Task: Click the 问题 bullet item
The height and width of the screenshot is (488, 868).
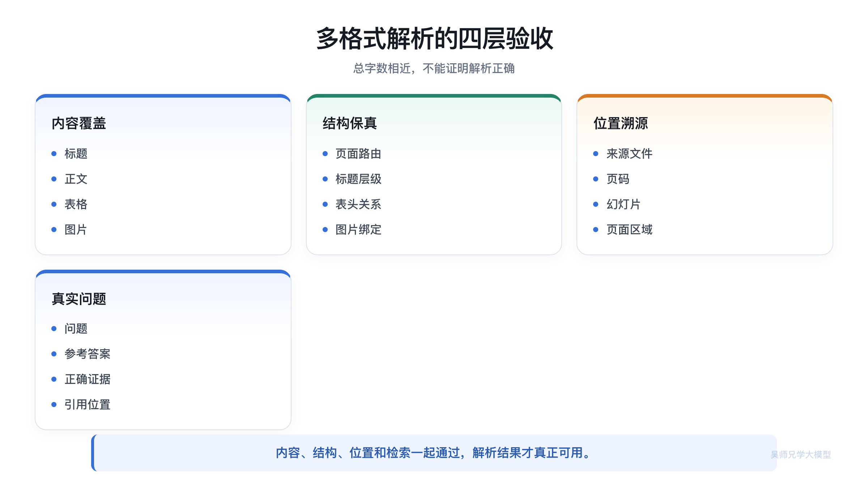Action: pyautogui.click(x=76, y=329)
